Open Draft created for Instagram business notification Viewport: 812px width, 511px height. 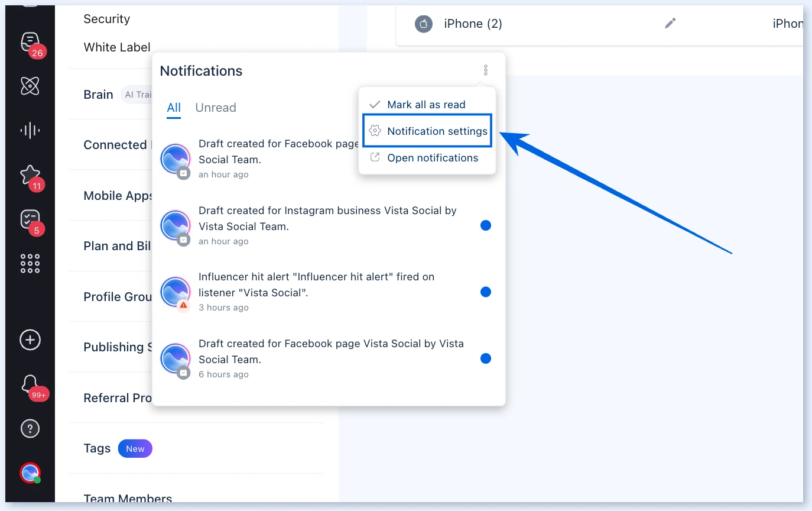(x=327, y=218)
